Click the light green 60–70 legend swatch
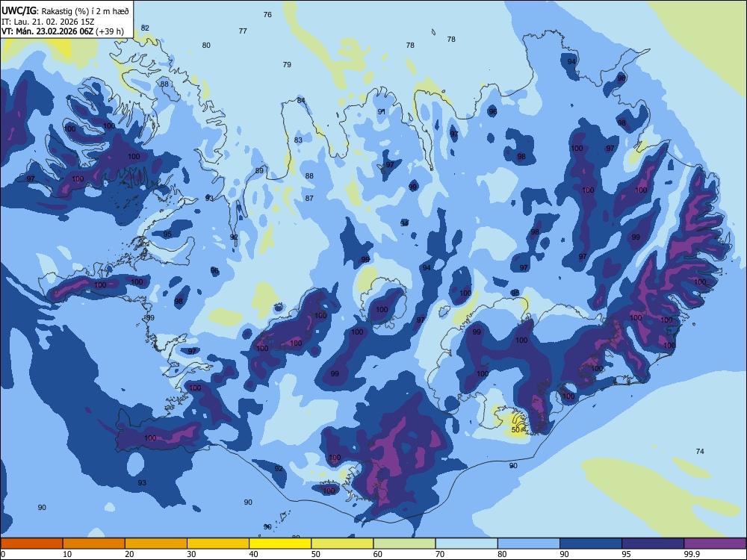 click(x=404, y=544)
